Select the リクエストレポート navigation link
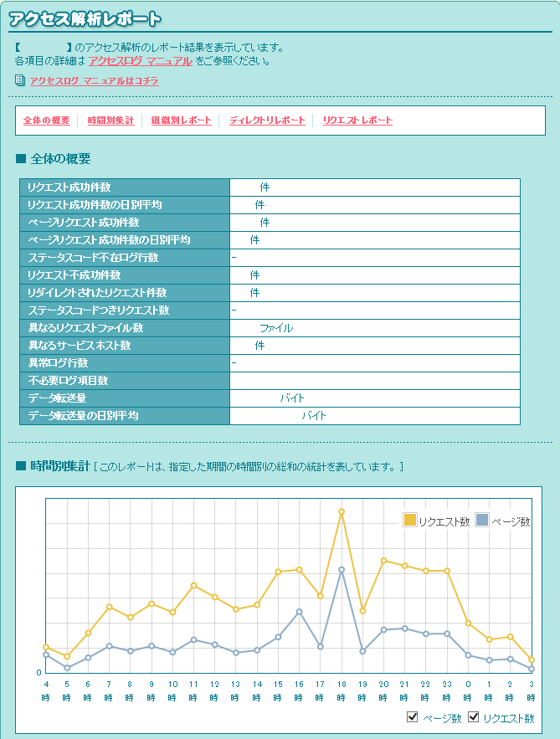The height and width of the screenshot is (739, 560). 357,121
